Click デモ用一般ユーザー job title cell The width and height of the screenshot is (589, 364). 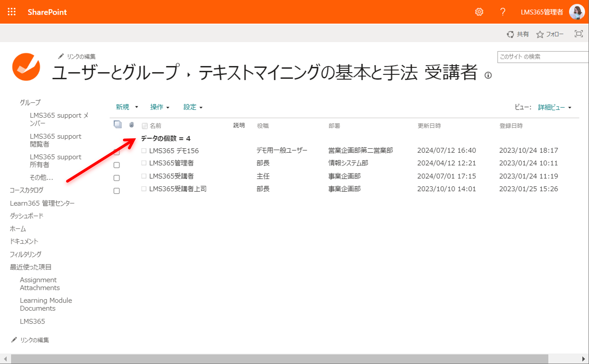(282, 150)
